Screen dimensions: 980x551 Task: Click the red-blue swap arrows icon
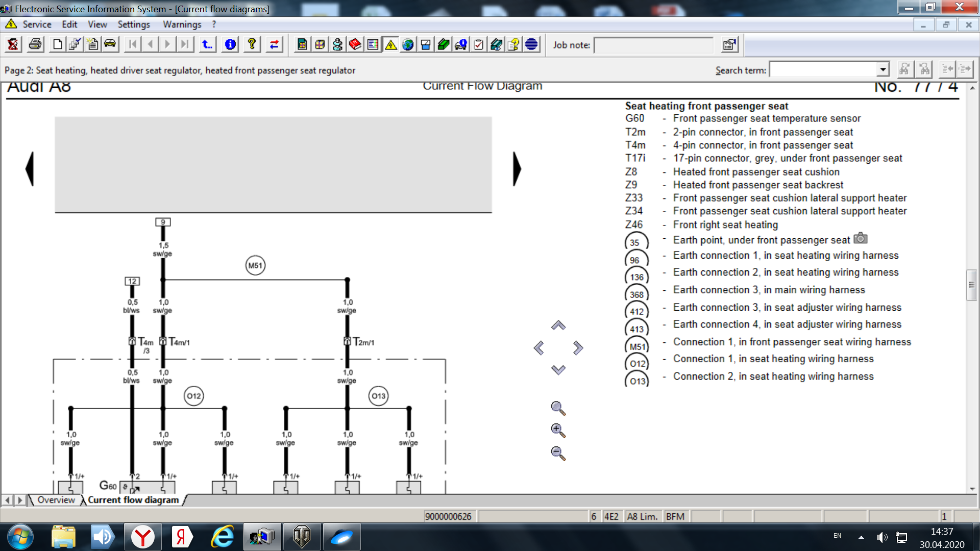[x=274, y=45]
